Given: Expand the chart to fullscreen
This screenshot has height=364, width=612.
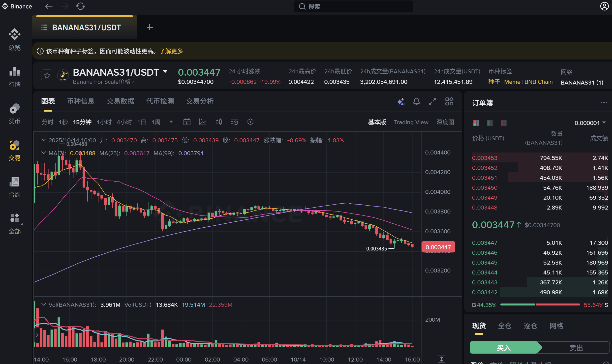Looking at the screenshot, I should coord(432,101).
